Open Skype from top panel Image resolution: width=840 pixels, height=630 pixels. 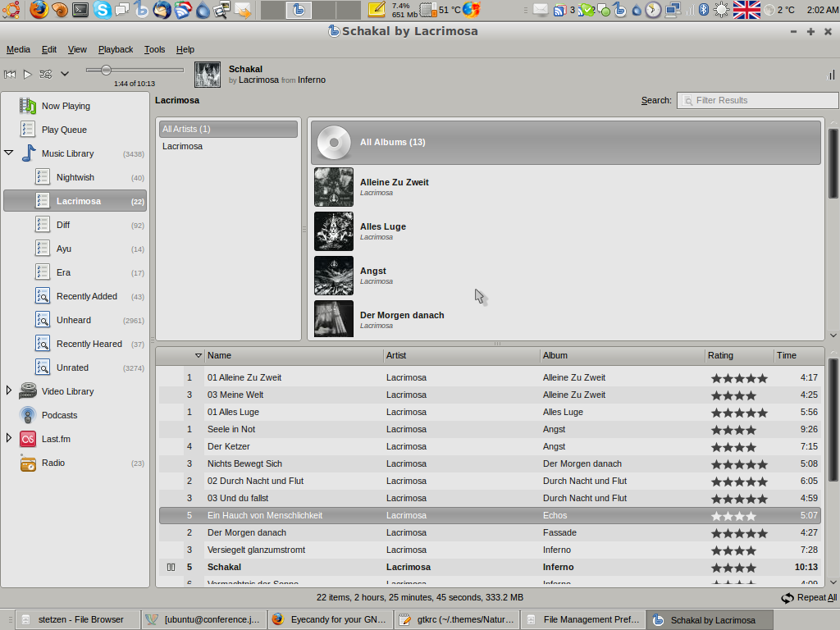(102, 10)
